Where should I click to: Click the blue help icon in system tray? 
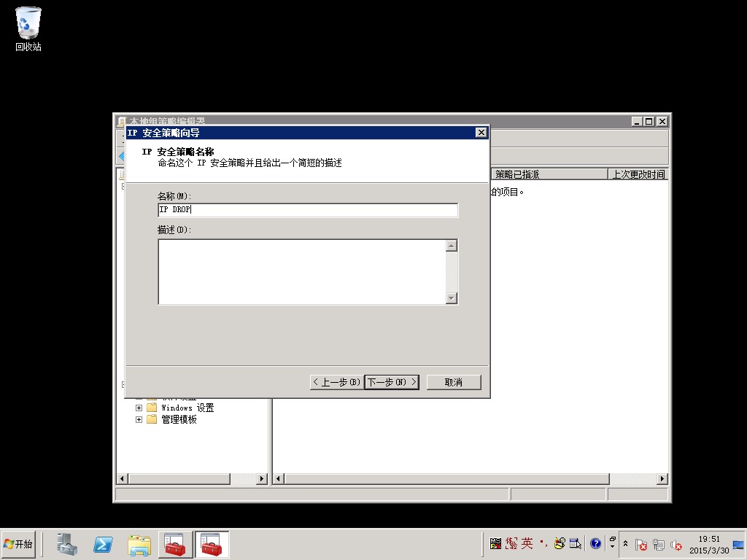[x=595, y=543]
